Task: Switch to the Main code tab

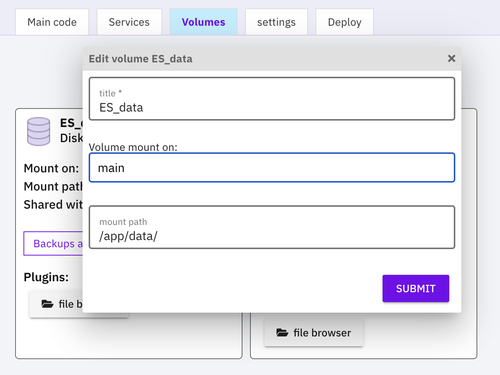Action: [x=52, y=22]
